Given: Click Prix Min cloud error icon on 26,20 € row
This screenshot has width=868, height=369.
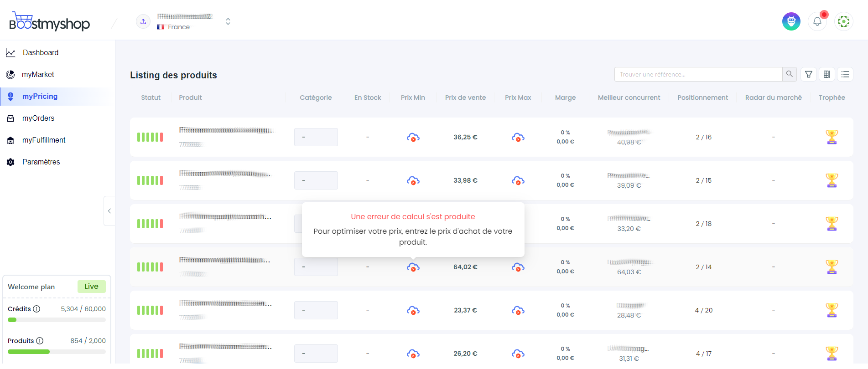Looking at the screenshot, I should (x=413, y=354).
